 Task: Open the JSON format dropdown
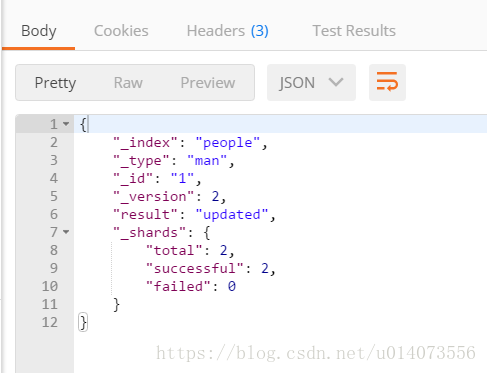click(311, 82)
